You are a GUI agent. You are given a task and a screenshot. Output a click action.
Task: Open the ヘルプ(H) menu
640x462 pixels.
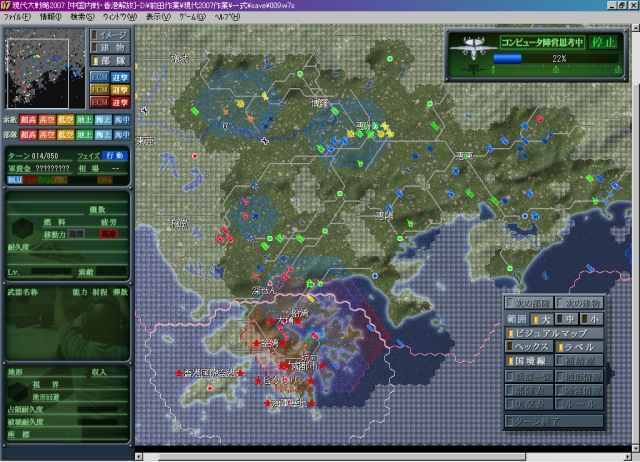[x=227, y=17]
